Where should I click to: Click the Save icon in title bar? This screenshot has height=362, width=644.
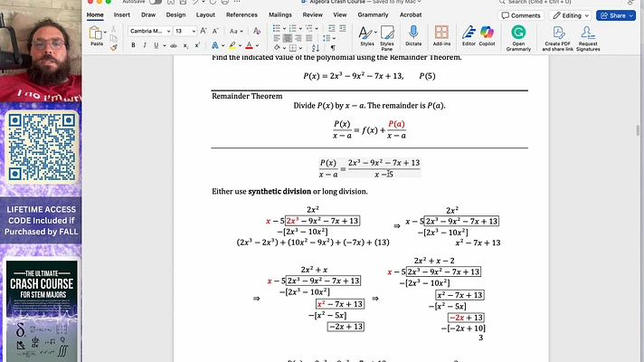[x=183, y=2]
